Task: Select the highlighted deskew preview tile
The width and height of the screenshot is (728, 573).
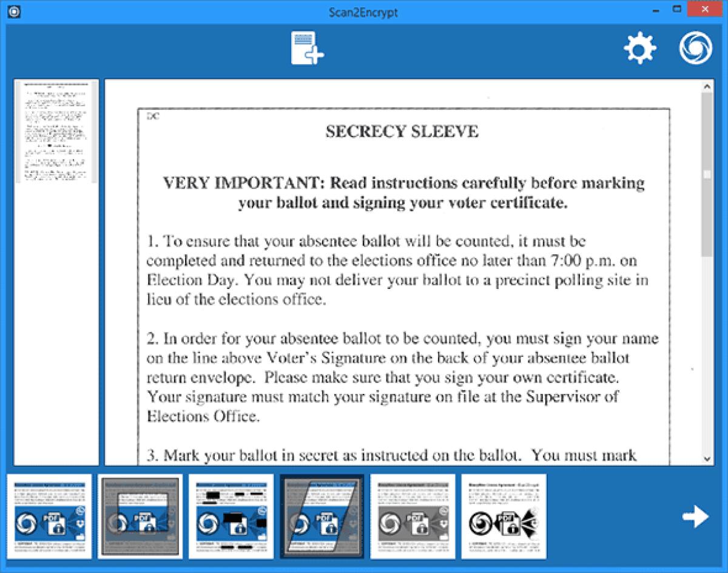Action: coord(321,516)
